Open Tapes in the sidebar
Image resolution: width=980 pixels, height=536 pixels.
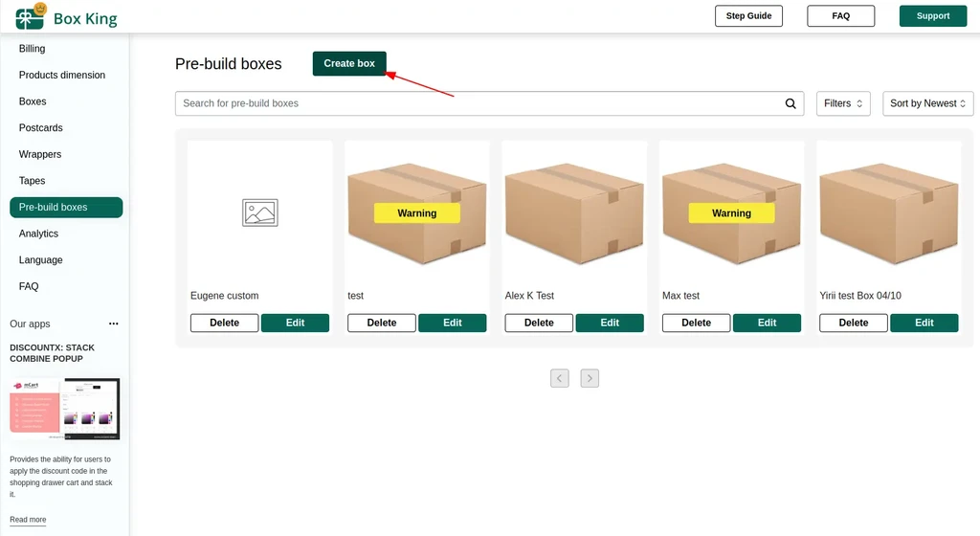click(32, 181)
